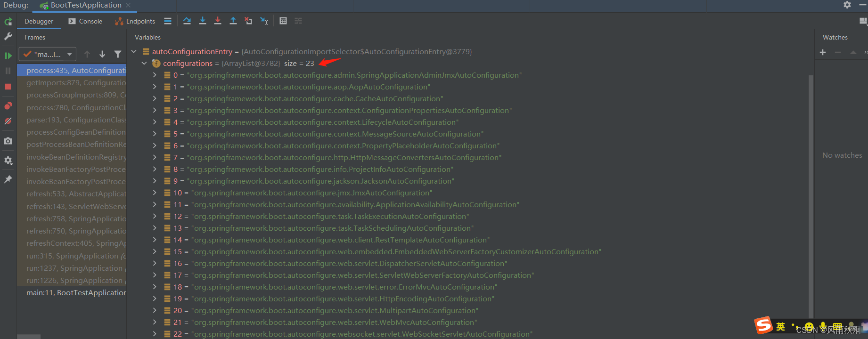Pause program execution icon
868x339 pixels.
point(8,71)
